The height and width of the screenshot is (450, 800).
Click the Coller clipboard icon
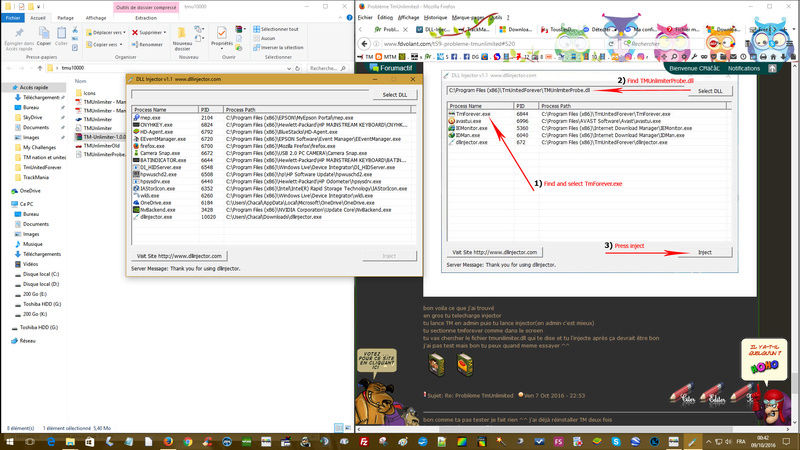(x=61, y=33)
